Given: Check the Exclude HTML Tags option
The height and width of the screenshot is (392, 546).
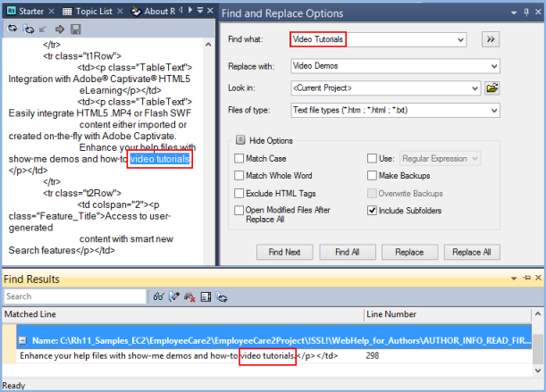Looking at the screenshot, I should [x=239, y=194].
